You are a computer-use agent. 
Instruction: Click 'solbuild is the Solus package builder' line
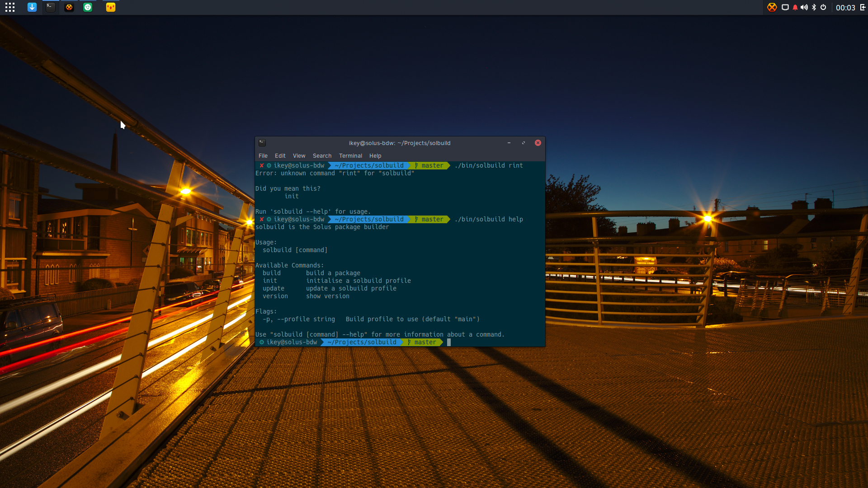click(322, 227)
